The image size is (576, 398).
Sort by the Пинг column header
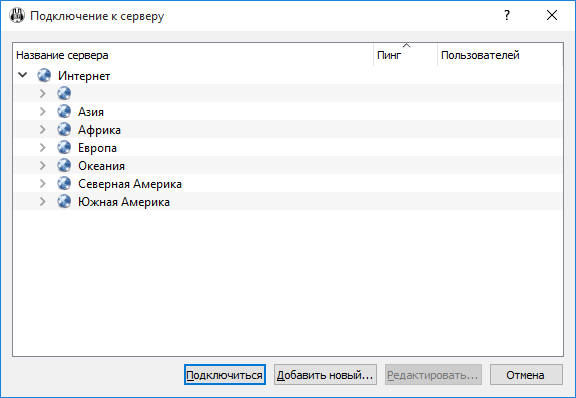click(x=406, y=55)
